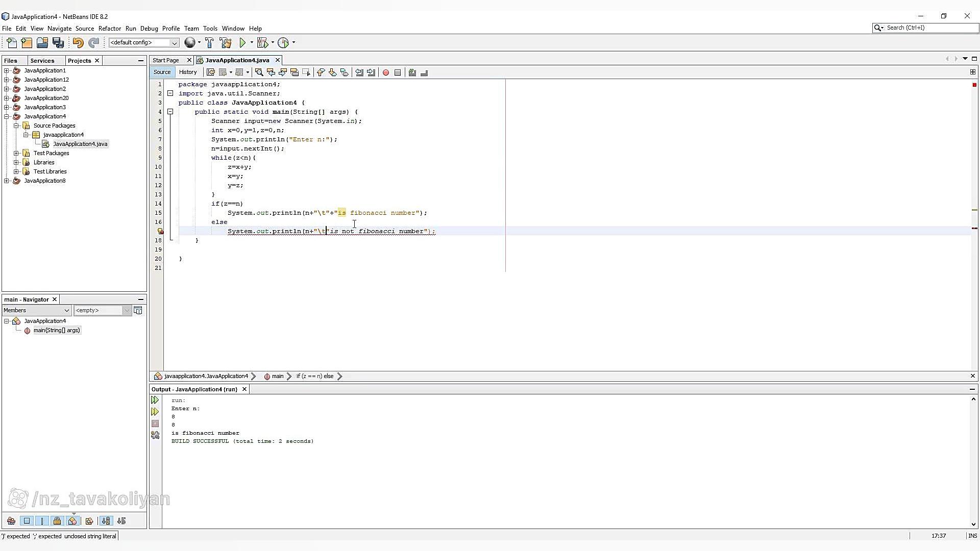Click the Last Edit icon in editor toolbar
This screenshot has width=980, height=551.
click(211, 72)
